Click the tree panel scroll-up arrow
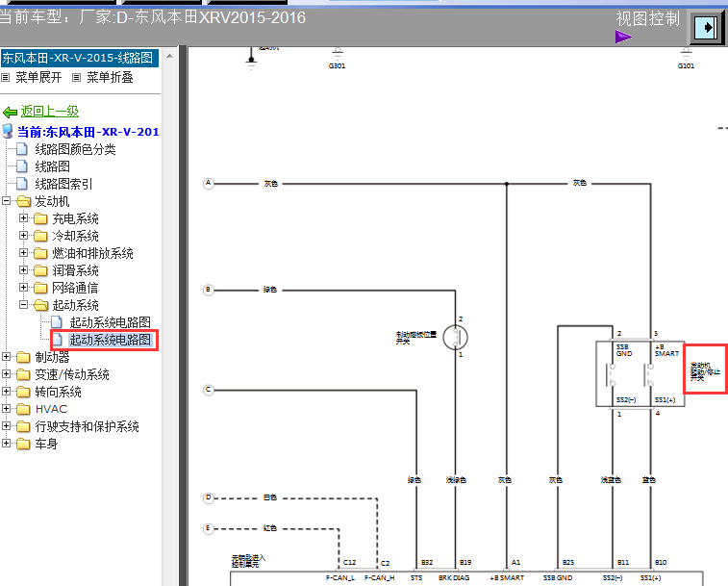 click(169, 56)
